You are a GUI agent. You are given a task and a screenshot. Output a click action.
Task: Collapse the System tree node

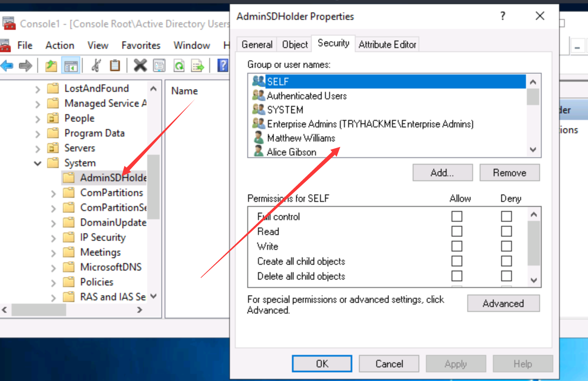[x=38, y=163]
